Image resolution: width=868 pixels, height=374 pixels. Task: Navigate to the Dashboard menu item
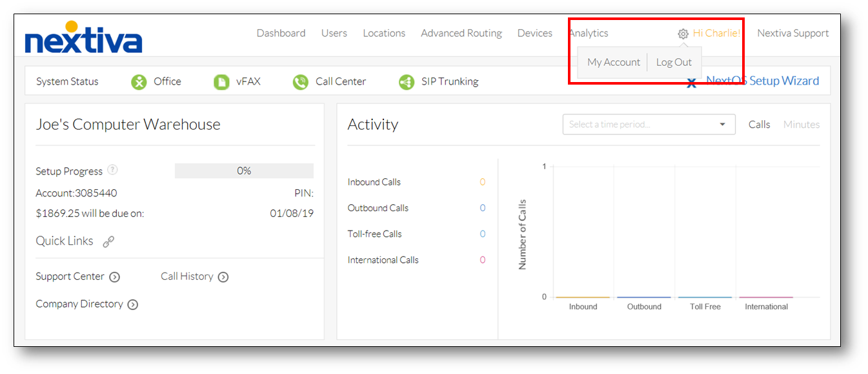coord(281,33)
